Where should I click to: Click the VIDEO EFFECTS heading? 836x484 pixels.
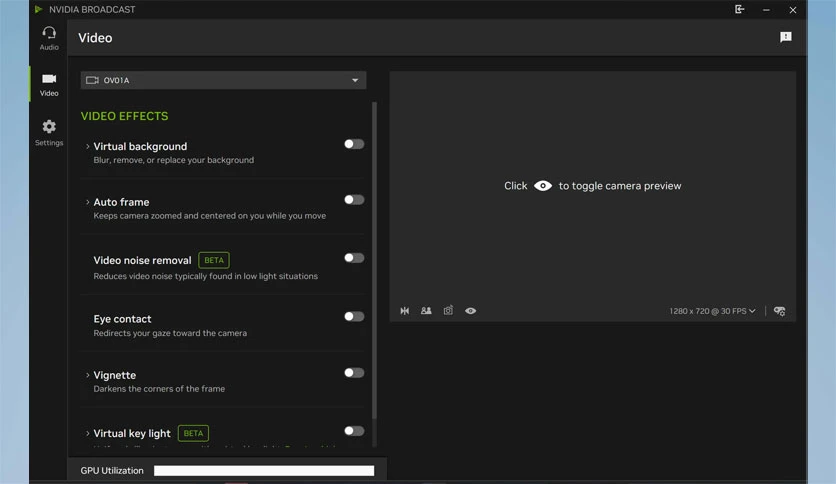[124, 116]
